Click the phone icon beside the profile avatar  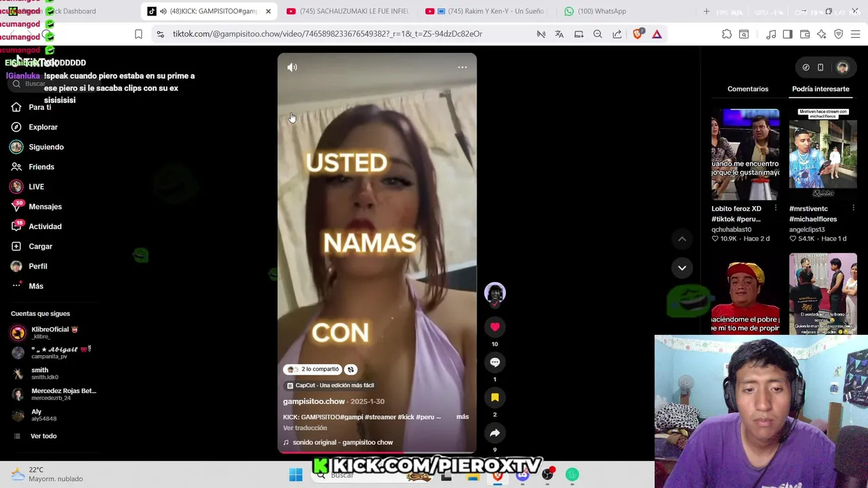[x=820, y=67]
